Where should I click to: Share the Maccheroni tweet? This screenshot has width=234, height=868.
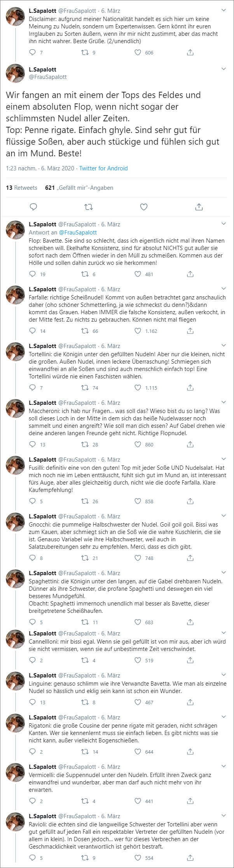point(190,444)
